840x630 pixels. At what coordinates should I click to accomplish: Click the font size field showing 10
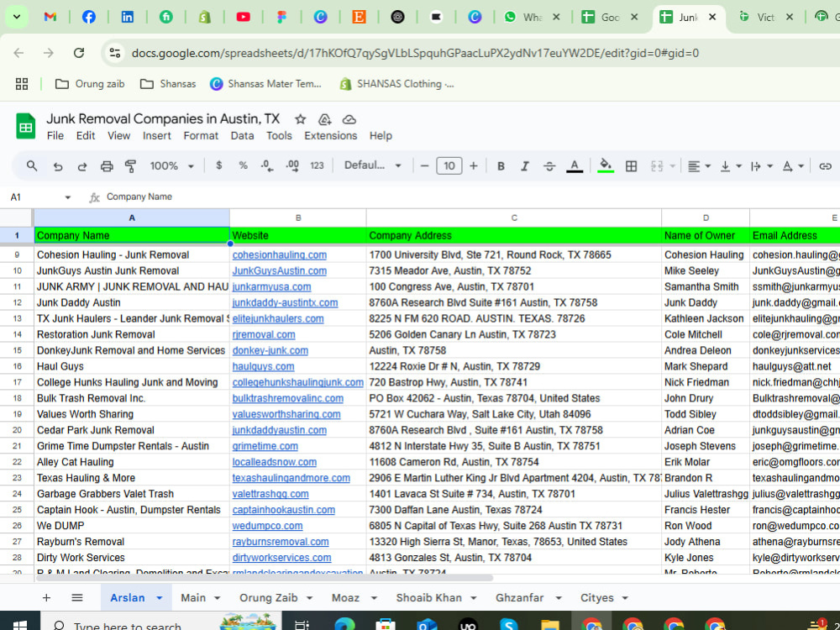point(449,166)
